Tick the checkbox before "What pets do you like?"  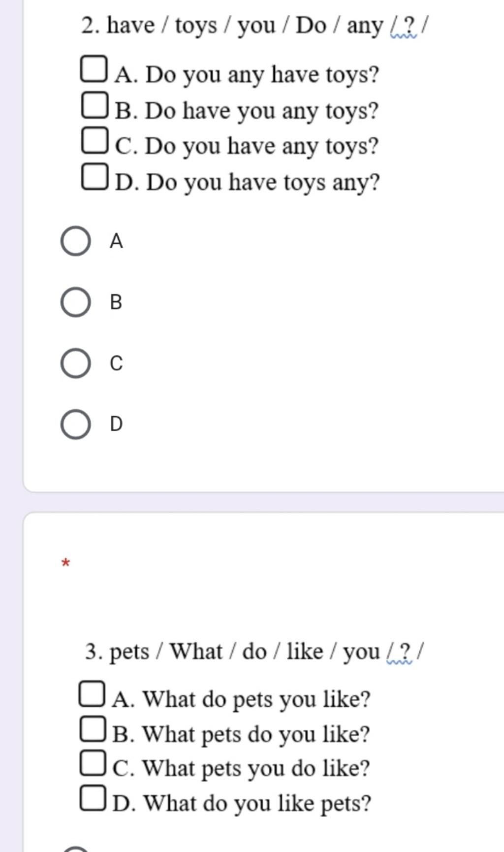[x=92, y=729]
